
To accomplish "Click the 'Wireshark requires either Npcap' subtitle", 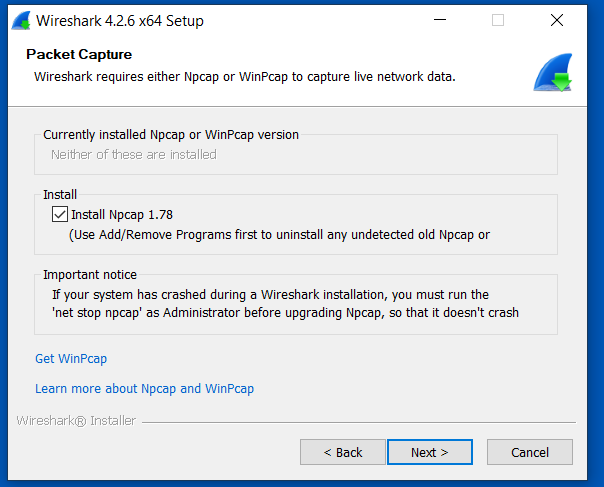I will coord(245,76).
